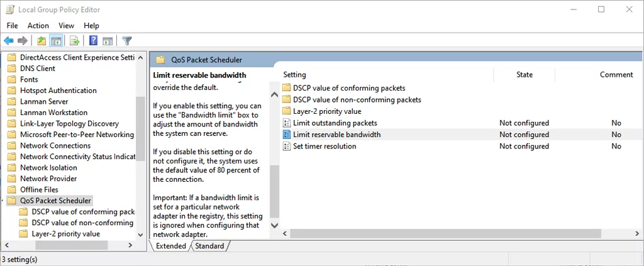This screenshot has width=644, height=266.
Task: Click the 3 setting(s) status bar text
Action: tap(19, 259)
